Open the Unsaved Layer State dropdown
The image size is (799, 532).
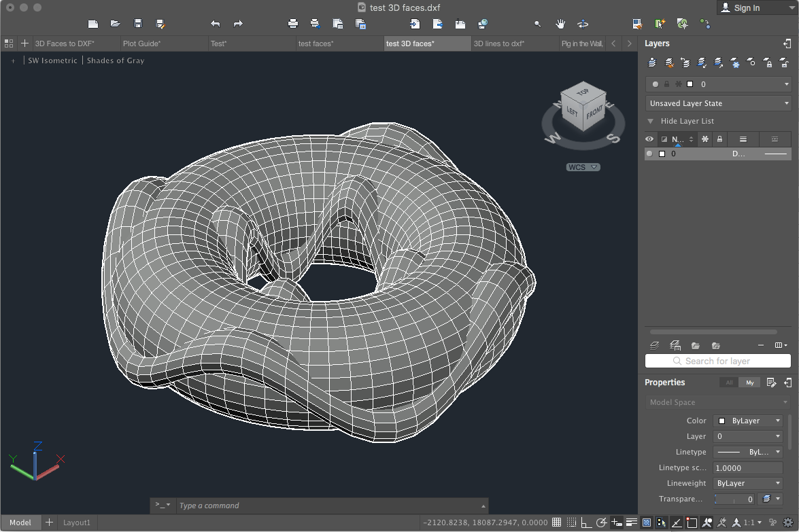718,103
